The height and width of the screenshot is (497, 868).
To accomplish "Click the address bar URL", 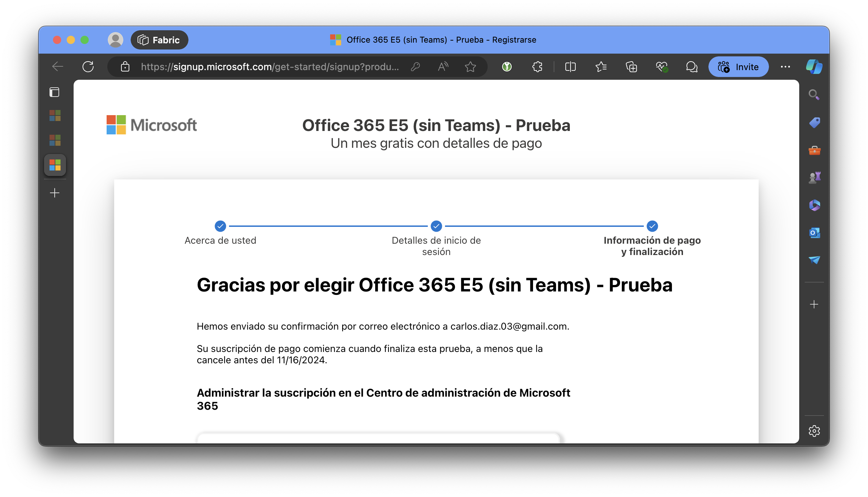I will [270, 67].
